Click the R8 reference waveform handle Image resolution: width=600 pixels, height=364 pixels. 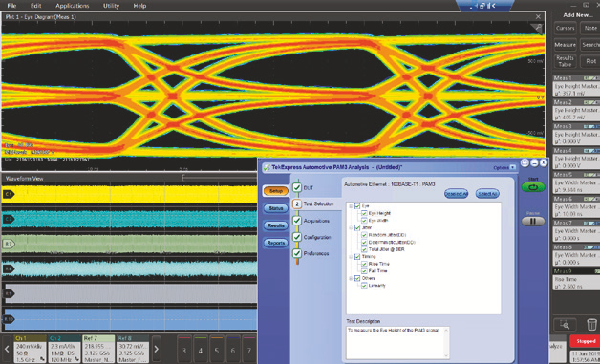tap(9, 268)
